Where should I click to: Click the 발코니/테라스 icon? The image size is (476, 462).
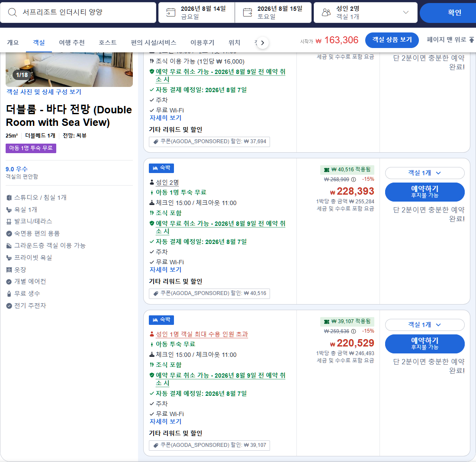[9, 221]
